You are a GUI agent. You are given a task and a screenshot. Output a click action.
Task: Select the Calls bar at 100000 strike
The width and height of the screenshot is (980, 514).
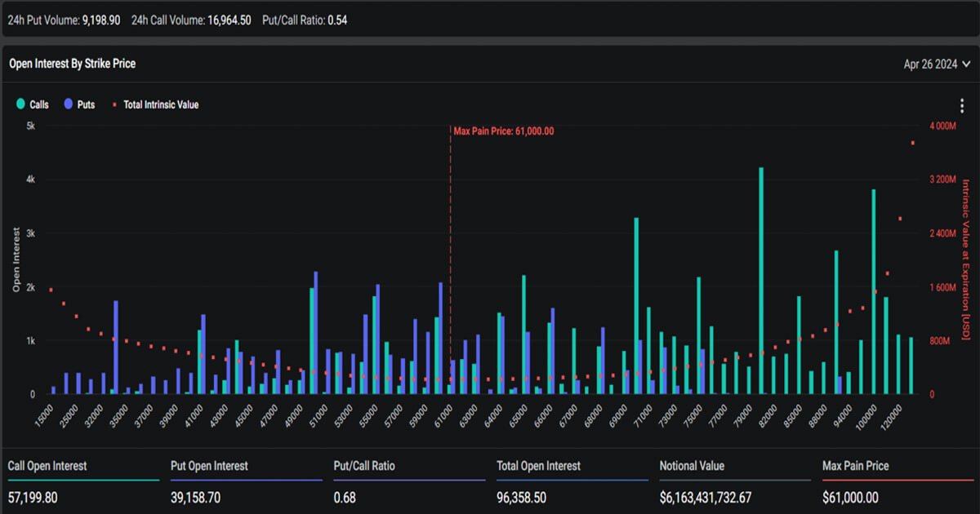(873, 292)
